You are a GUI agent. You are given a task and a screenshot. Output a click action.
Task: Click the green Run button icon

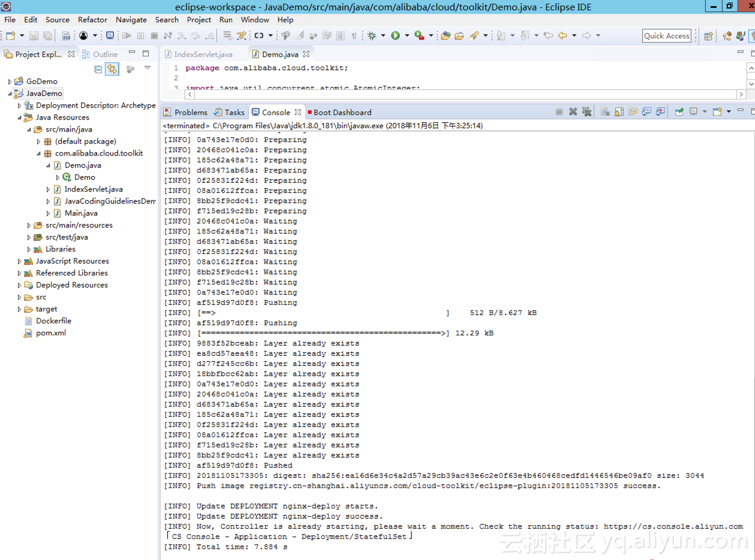(x=395, y=36)
